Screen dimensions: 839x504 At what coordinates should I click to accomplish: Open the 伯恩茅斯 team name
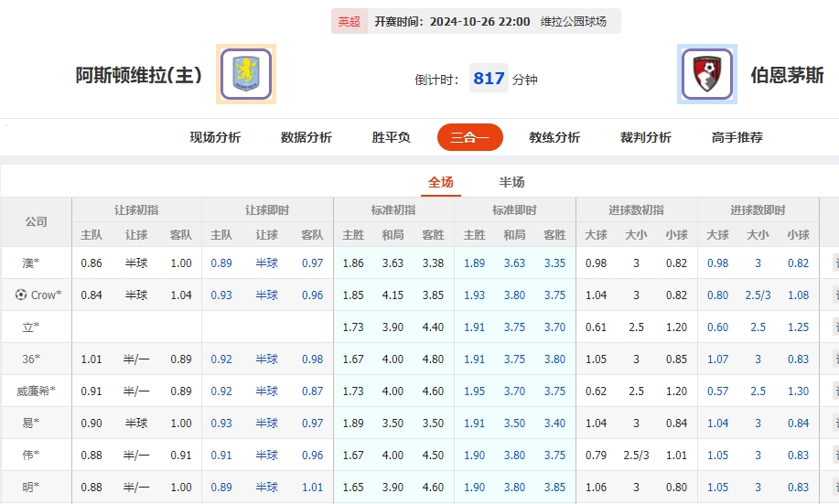tap(787, 75)
